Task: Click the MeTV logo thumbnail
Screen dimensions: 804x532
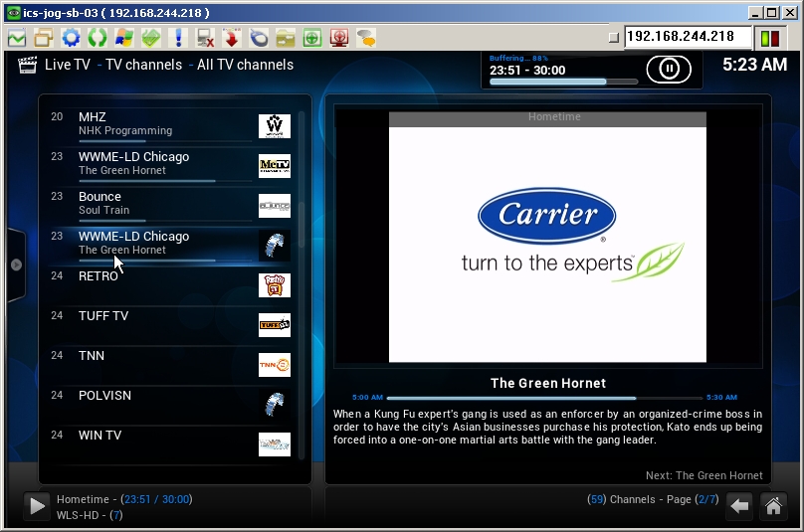Action: [x=275, y=166]
